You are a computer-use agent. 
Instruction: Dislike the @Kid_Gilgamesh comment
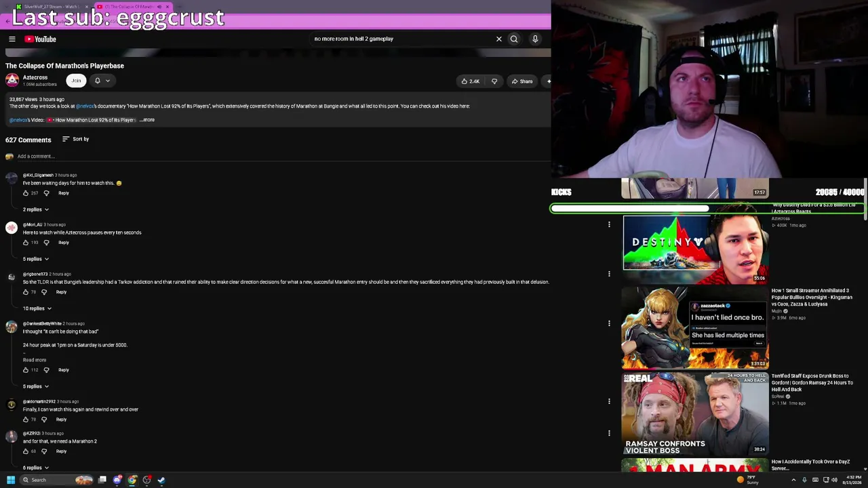tap(46, 193)
